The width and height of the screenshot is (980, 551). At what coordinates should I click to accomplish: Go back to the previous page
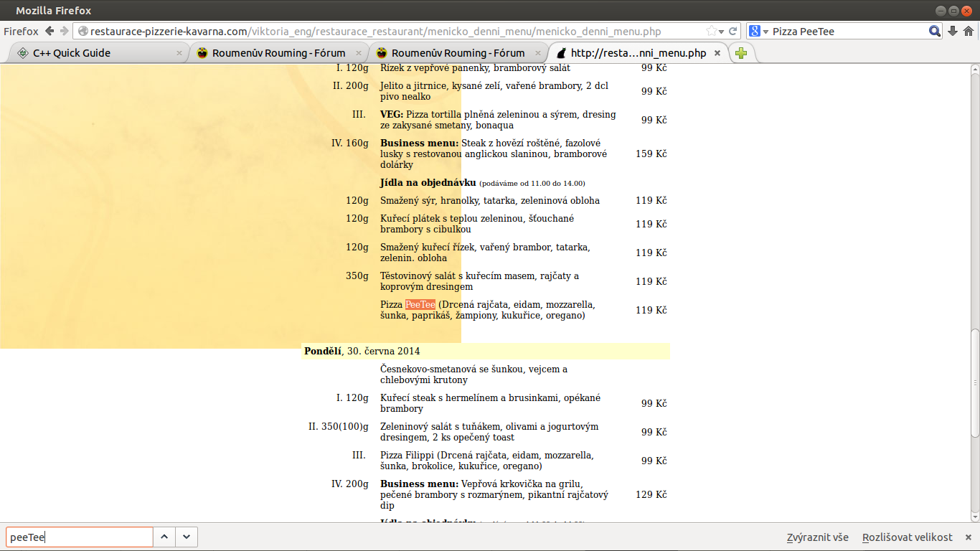(50, 32)
